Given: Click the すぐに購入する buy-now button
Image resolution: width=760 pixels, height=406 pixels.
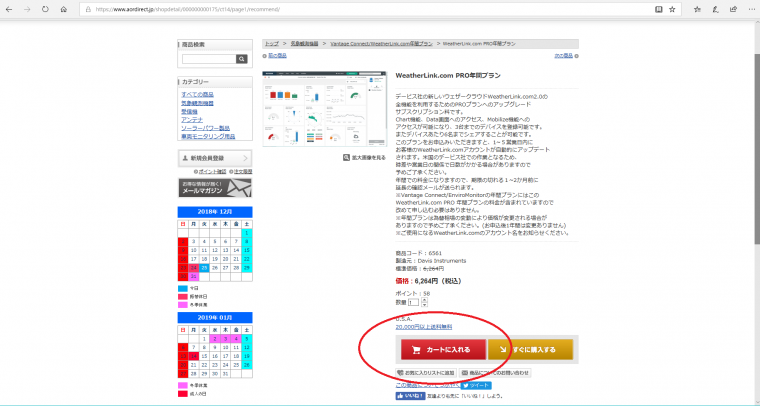Looking at the screenshot, I should pos(530,349).
